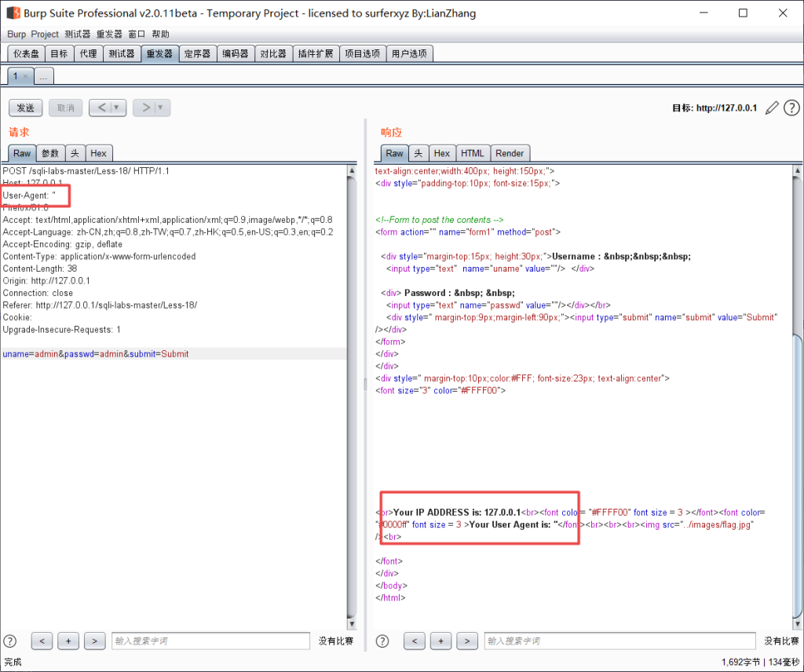Screen dimensions: 804x672
Task: Go back in request history with '<' arrow
Action: coord(101,108)
